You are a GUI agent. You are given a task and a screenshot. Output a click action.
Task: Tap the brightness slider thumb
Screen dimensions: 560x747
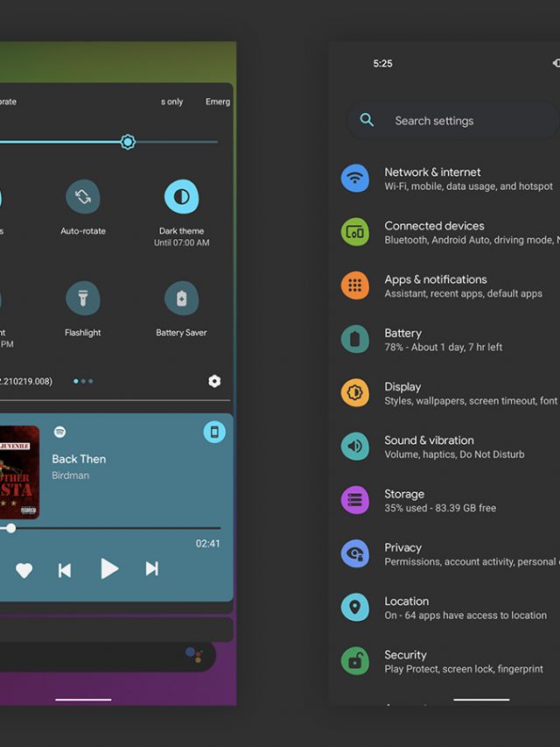pos(128,142)
